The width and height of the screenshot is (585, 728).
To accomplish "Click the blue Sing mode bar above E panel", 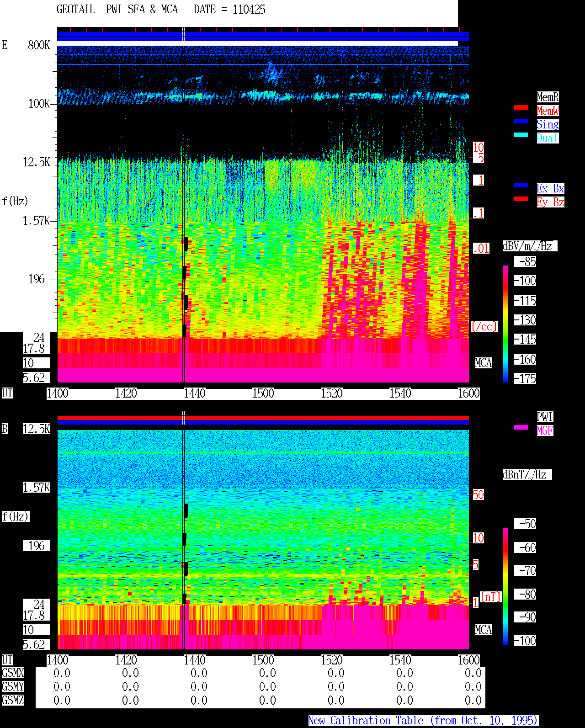I will coord(263,36).
